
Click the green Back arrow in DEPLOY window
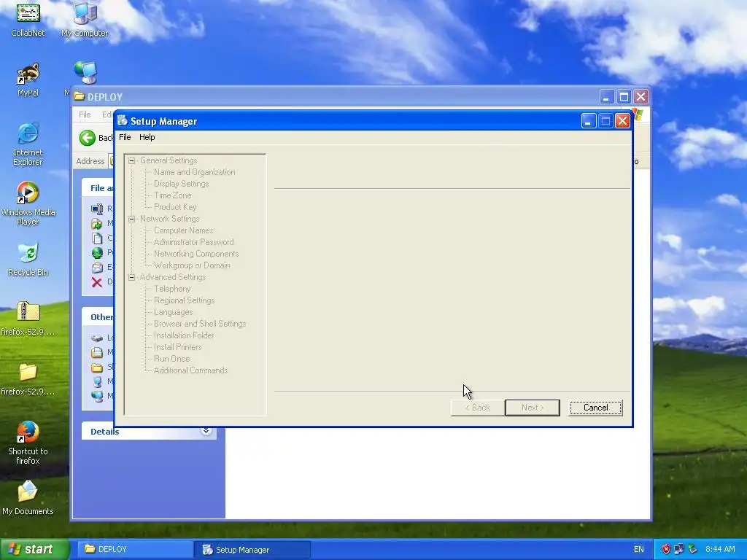(x=88, y=138)
